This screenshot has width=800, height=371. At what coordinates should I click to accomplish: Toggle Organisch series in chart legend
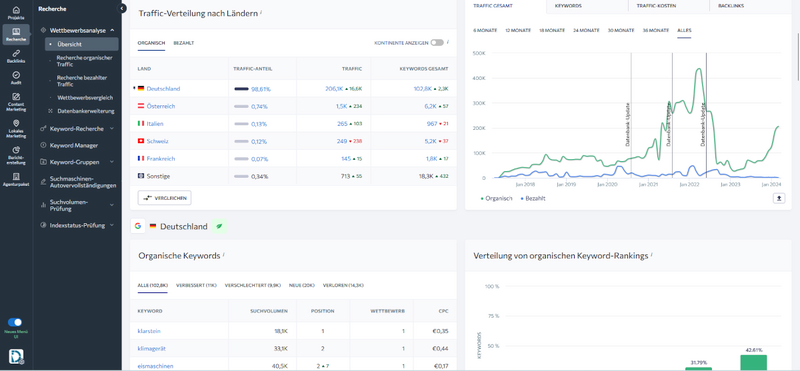[496, 199]
